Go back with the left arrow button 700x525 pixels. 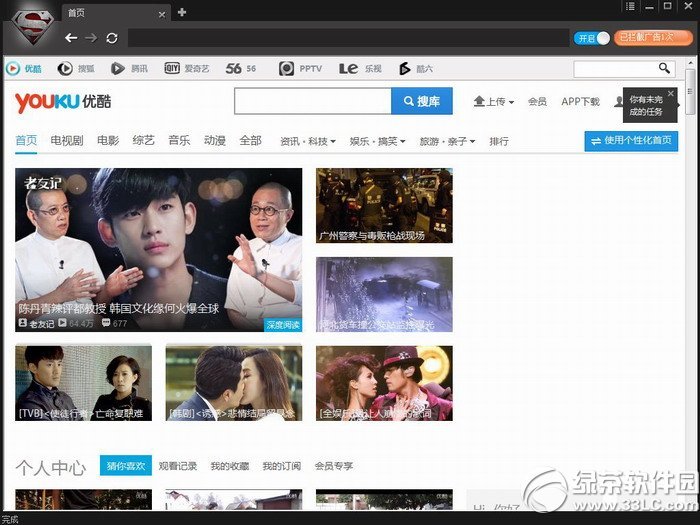71,38
